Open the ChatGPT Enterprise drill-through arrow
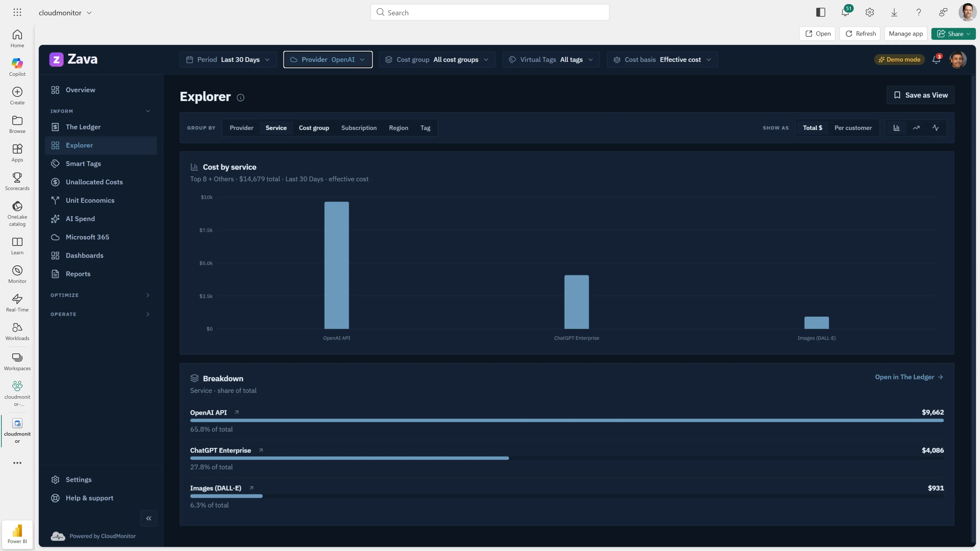 [x=261, y=450]
